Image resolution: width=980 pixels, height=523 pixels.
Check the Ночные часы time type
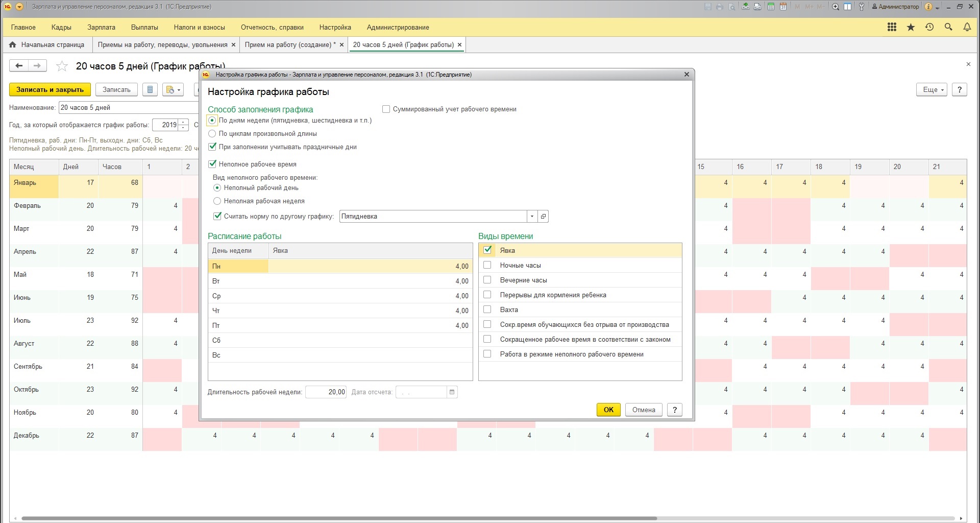[487, 265]
